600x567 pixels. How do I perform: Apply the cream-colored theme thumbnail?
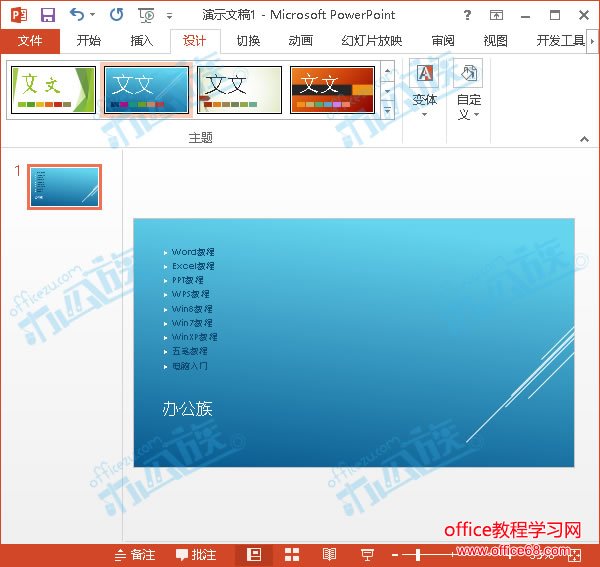[x=240, y=90]
